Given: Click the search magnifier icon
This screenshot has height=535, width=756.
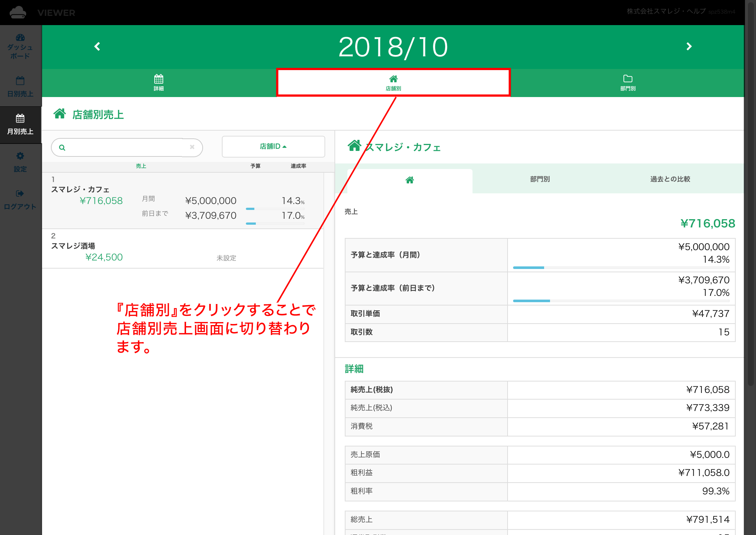Looking at the screenshot, I should coord(62,148).
